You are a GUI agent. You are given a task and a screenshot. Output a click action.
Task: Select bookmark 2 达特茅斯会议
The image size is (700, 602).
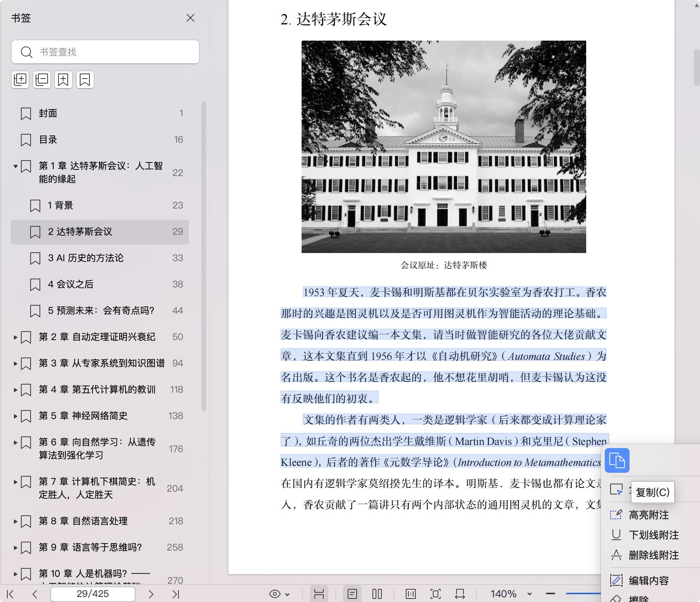click(x=100, y=232)
